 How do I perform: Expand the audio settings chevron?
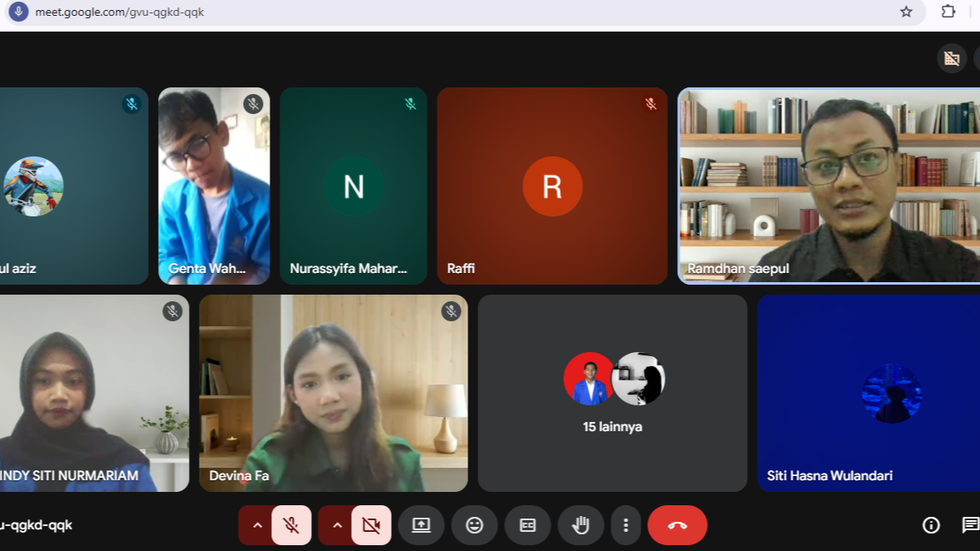click(x=257, y=525)
